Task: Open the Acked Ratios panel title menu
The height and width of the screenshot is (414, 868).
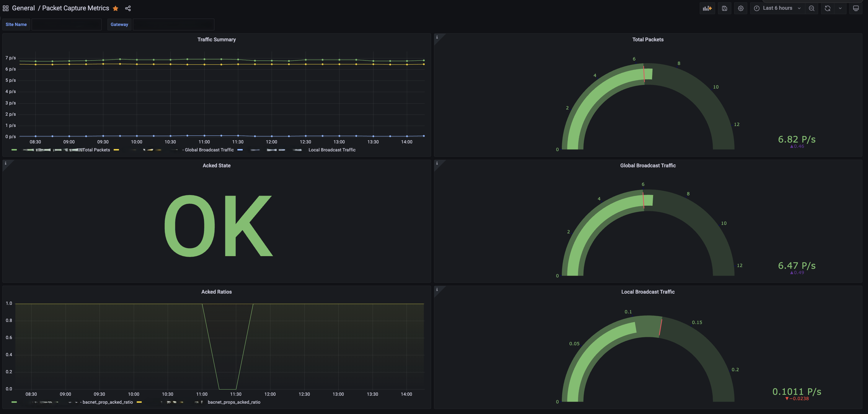Action: (x=216, y=292)
